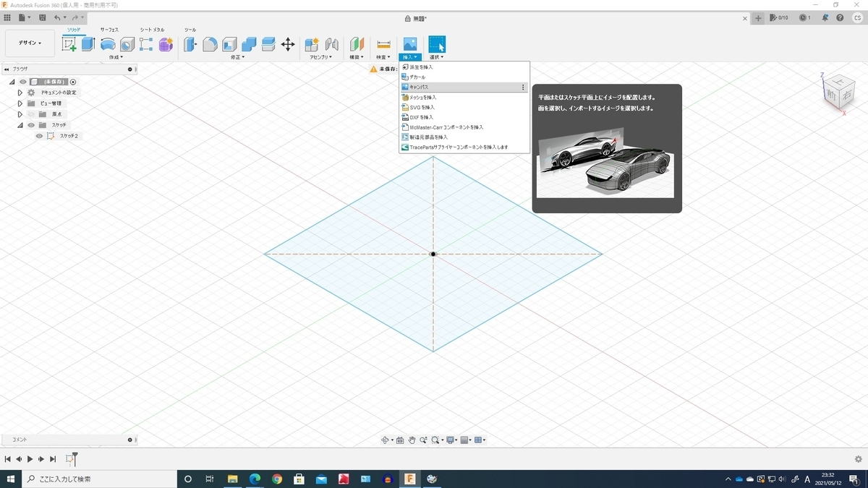Choose キャンバス from the insert menu
The width and height of the screenshot is (868, 488).
click(420, 87)
